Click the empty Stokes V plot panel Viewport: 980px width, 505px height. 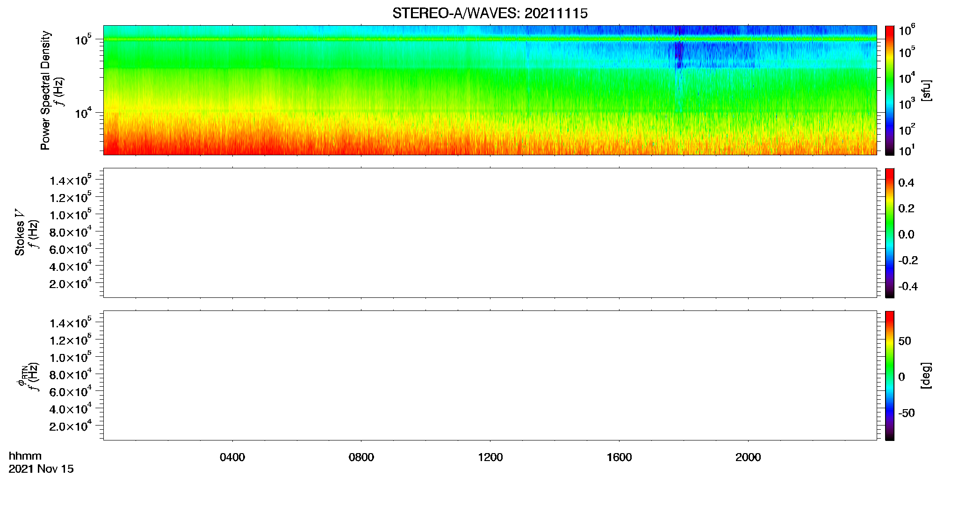pyautogui.click(x=490, y=233)
